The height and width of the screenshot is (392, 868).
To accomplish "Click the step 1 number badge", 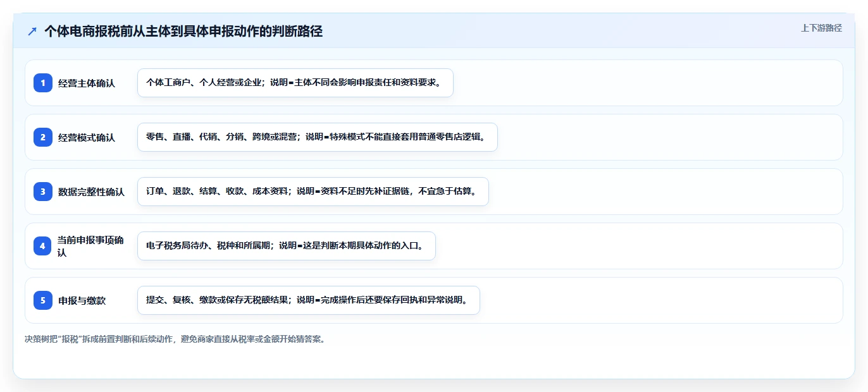I will (x=43, y=83).
